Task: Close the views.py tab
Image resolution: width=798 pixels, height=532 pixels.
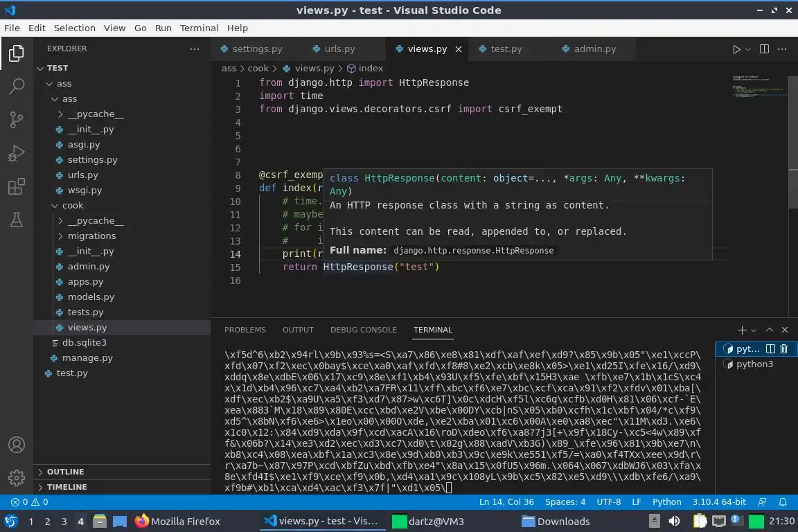Action: click(459, 49)
